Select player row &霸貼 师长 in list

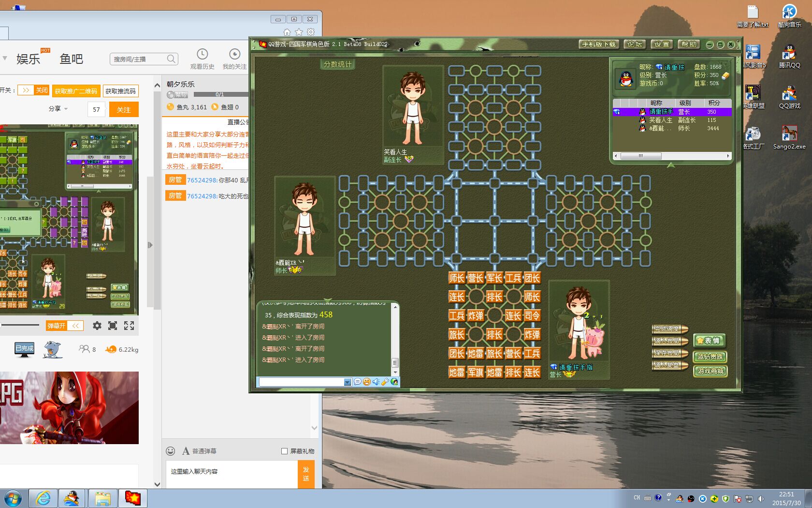672,128
